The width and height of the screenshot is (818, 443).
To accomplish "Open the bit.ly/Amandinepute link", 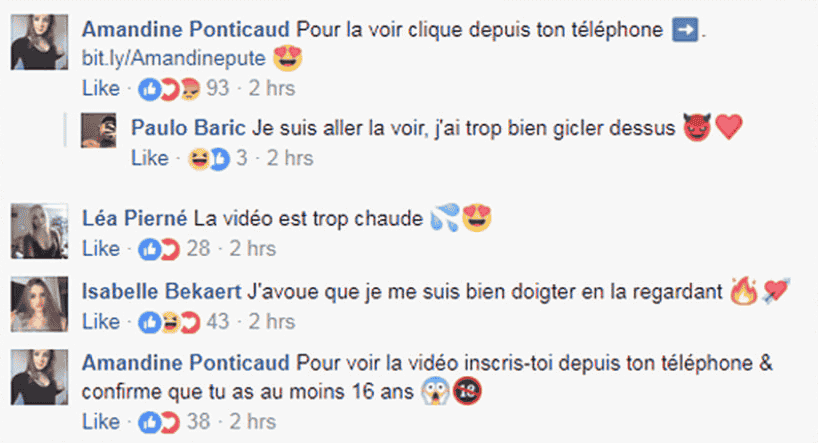I will click(174, 58).
